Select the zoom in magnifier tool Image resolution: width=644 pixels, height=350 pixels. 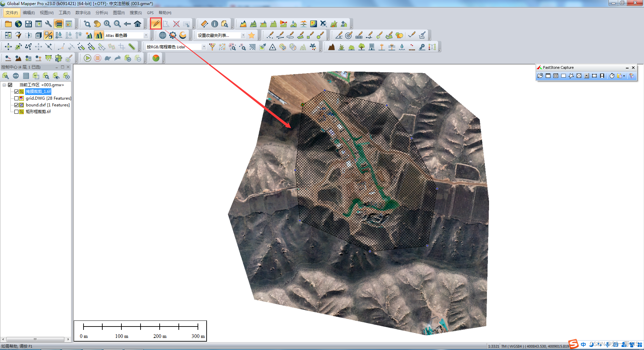(x=107, y=24)
